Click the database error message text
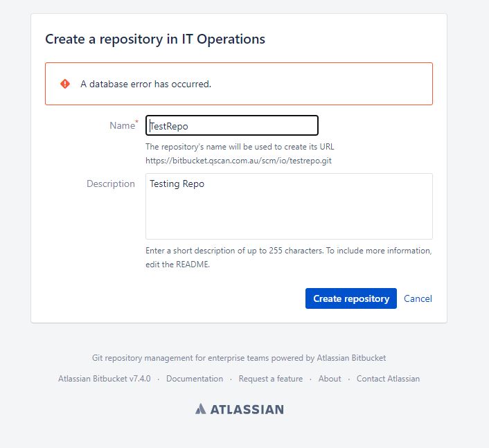 click(145, 84)
